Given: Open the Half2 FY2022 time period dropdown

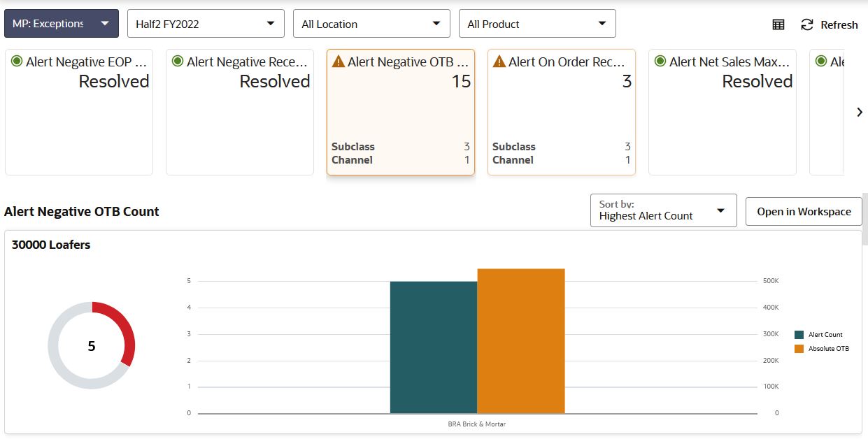Looking at the screenshot, I should (204, 22).
